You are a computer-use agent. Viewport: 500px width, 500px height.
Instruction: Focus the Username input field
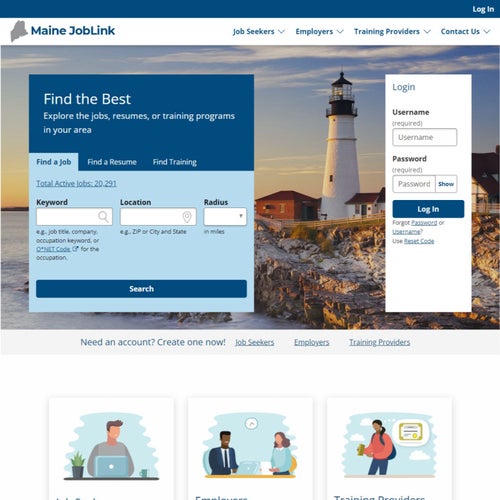(425, 137)
